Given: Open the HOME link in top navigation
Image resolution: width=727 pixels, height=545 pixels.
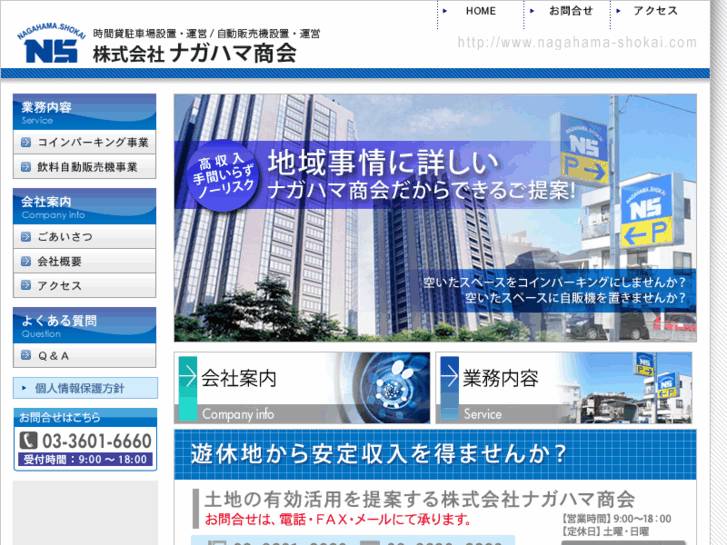Looking at the screenshot, I should (480, 11).
